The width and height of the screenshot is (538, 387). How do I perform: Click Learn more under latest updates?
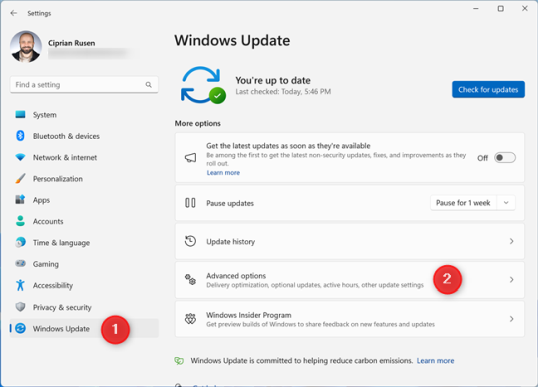[x=223, y=173]
